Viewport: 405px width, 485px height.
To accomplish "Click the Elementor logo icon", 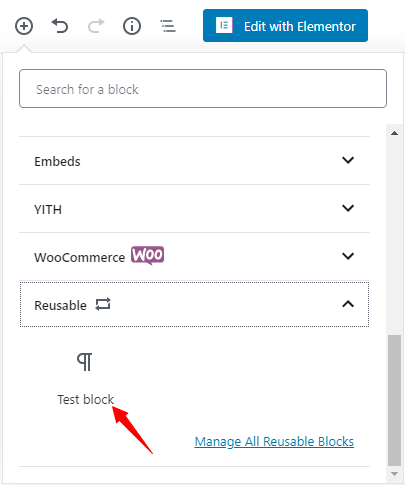I will pyautogui.click(x=224, y=25).
